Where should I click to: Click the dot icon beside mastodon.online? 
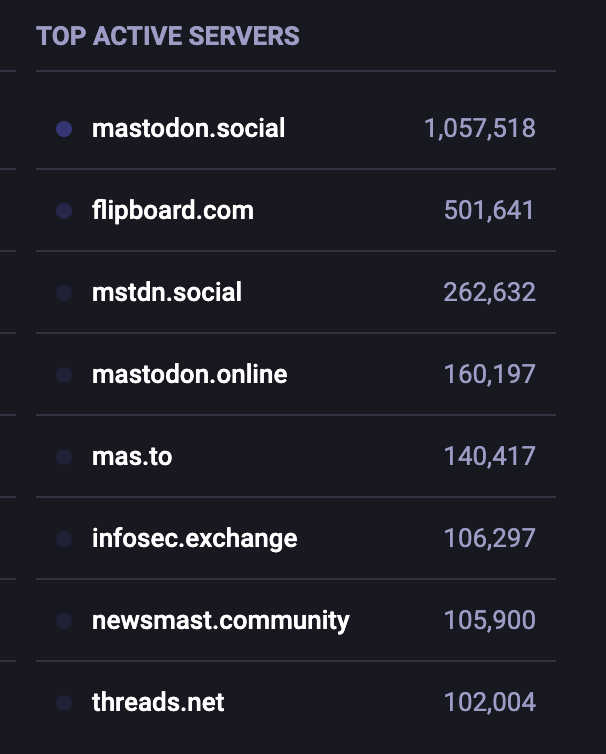point(64,375)
